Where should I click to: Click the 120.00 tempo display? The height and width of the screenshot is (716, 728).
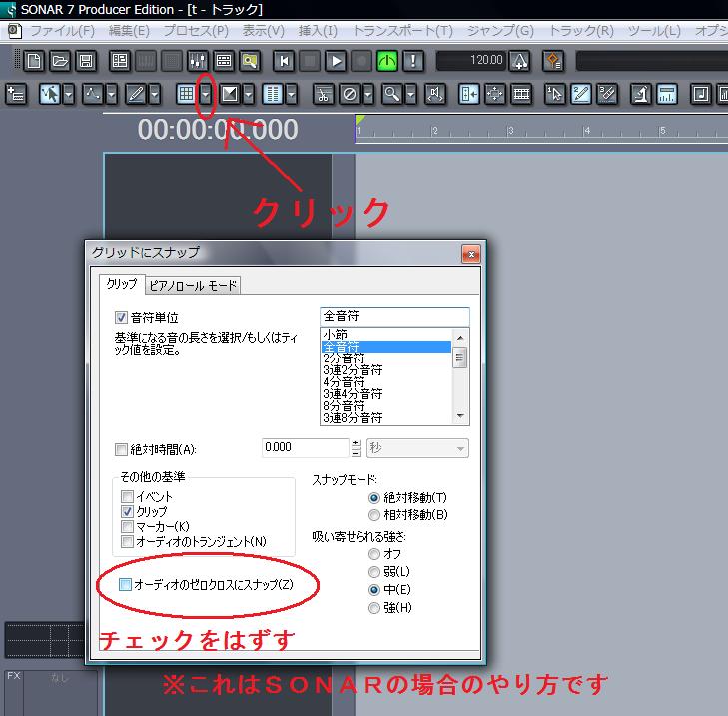click(471, 60)
